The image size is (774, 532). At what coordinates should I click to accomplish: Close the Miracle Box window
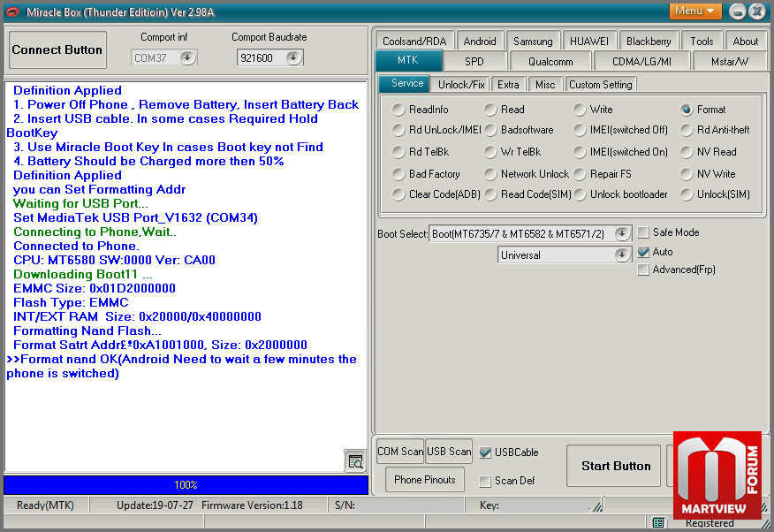tap(757, 11)
